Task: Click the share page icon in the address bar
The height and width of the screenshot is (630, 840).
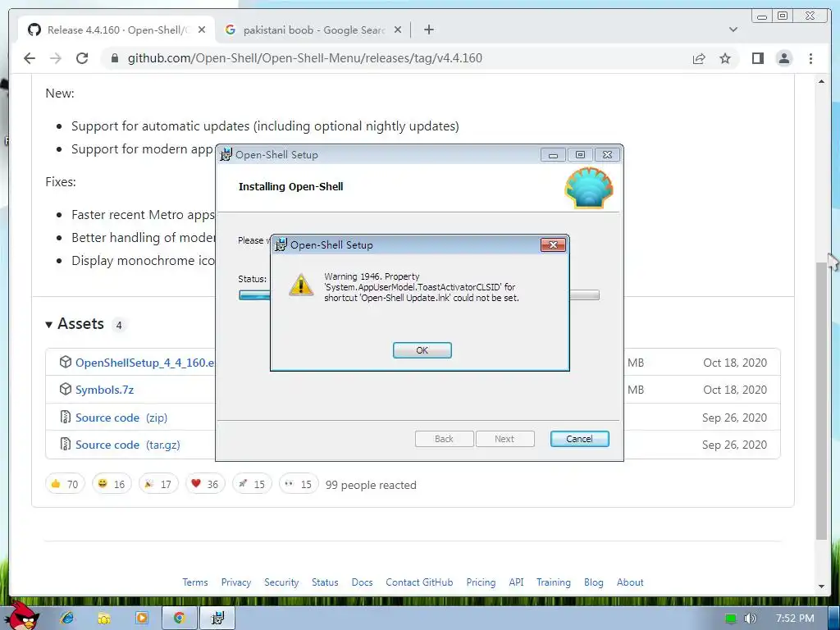Action: (699, 58)
